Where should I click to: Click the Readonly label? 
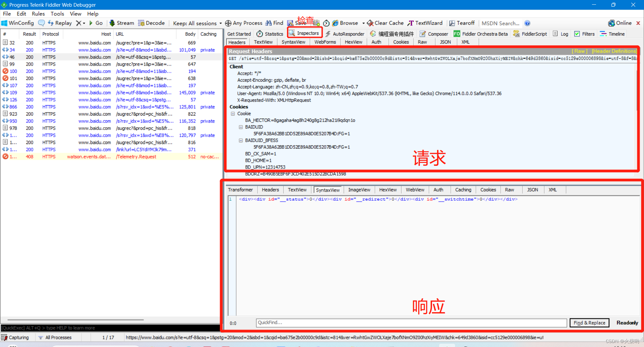627,323
